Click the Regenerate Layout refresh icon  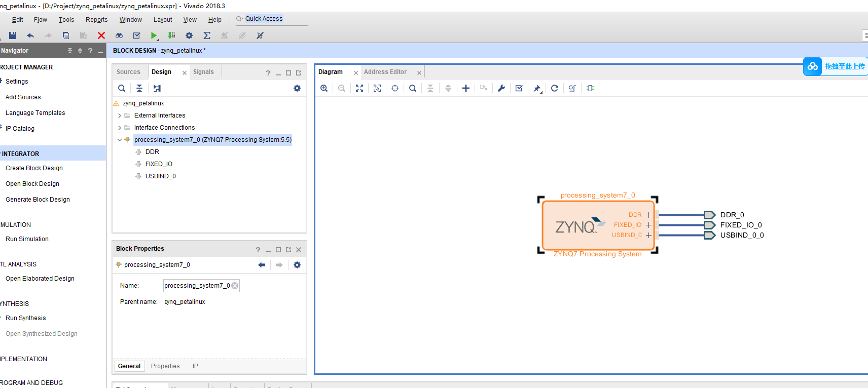tap(555, 88)
